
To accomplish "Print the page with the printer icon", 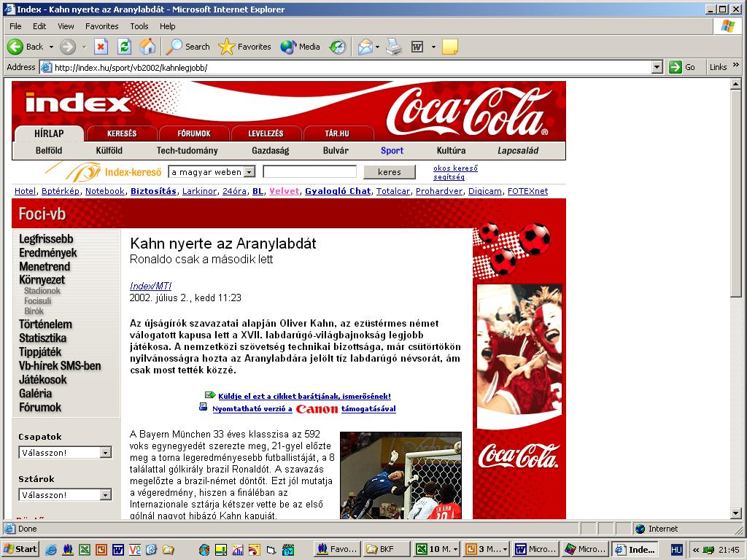I will pyautogui.click(x=393, y=47).
